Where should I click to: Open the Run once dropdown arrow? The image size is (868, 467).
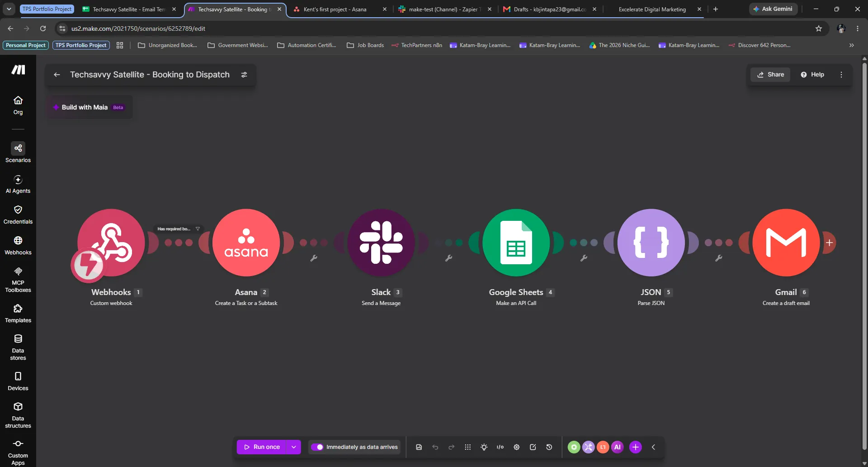click(294, 447)
